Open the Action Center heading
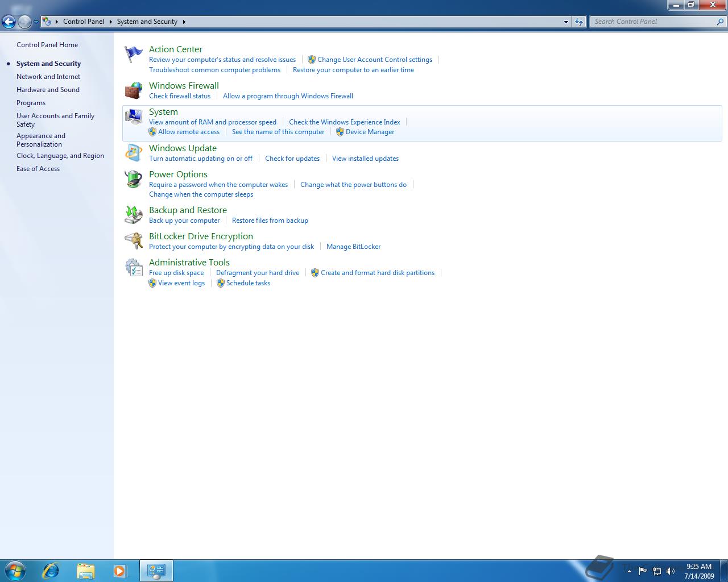Image resolution: width=728 pixels, height=582 pixels. point(176,49)
